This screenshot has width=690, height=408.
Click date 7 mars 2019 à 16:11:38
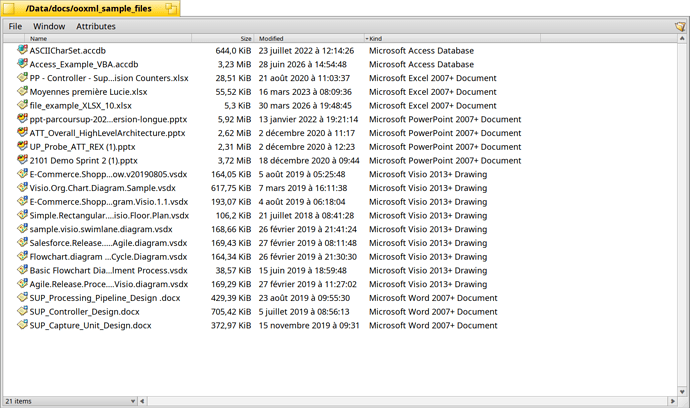[x=303, y=188]
